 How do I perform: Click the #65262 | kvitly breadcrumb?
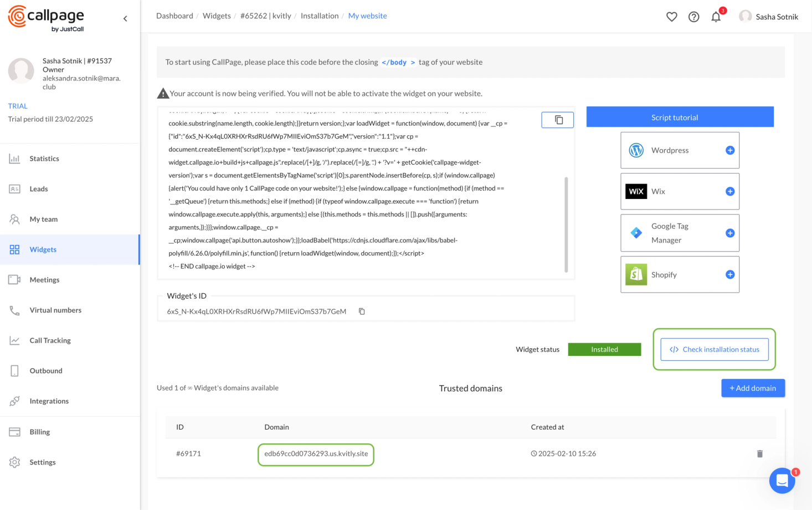pyautogui.click(x=266, y=16)
